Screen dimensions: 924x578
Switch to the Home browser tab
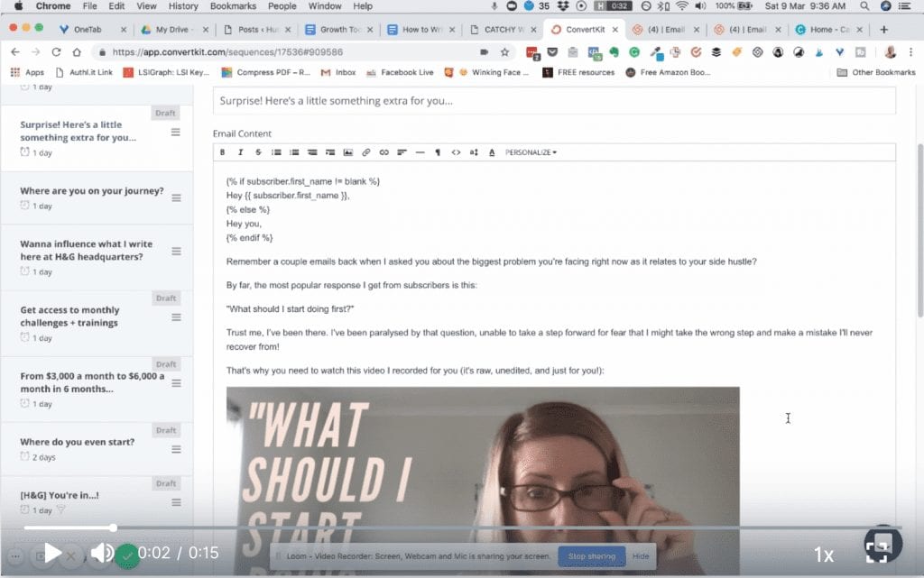click(x=829, y=30)
